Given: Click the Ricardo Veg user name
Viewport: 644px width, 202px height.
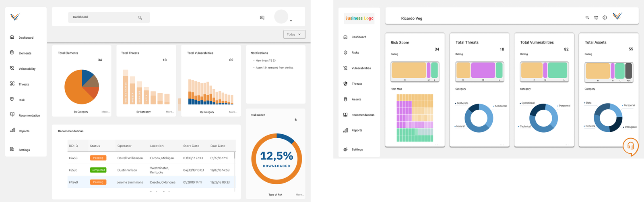Looking at the screenshot, I should pos(412,19).
